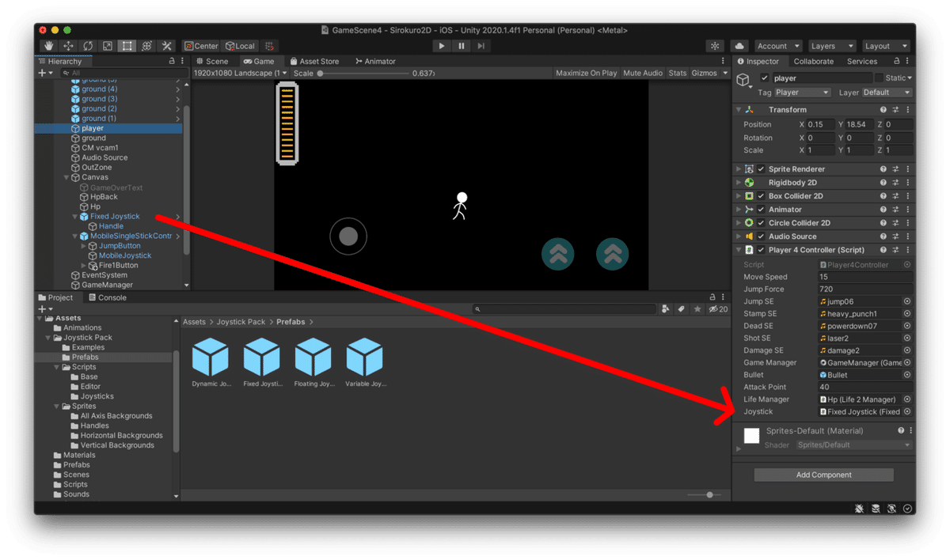
Task: Switch to the Collaborate tab
Action: point(813,61)
